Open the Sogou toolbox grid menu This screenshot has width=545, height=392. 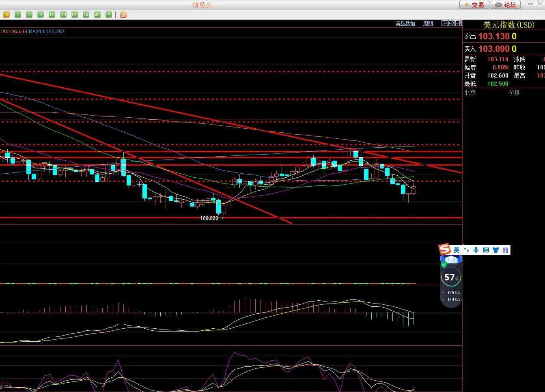505,250
